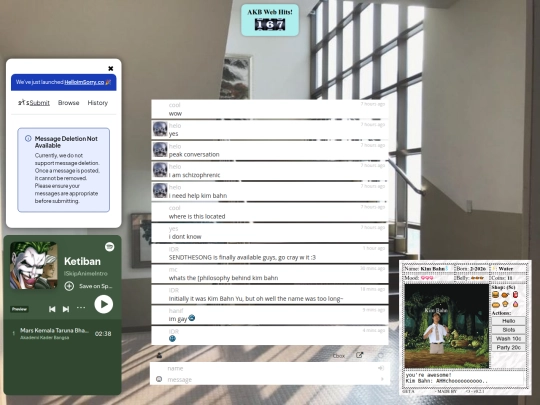Click helo's avatar beside 'i am schizophrenic'
The height and width of the screenshot is (405, 540).
click(160, 170)
